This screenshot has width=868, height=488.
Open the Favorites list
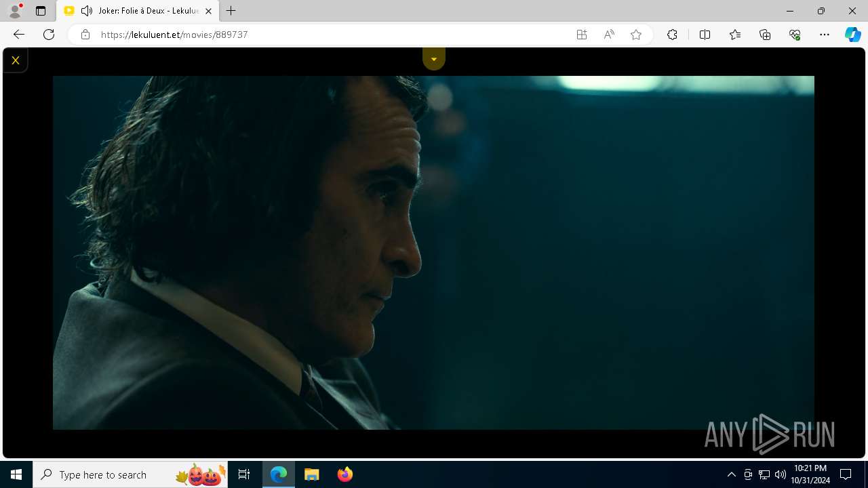(735, 35)
